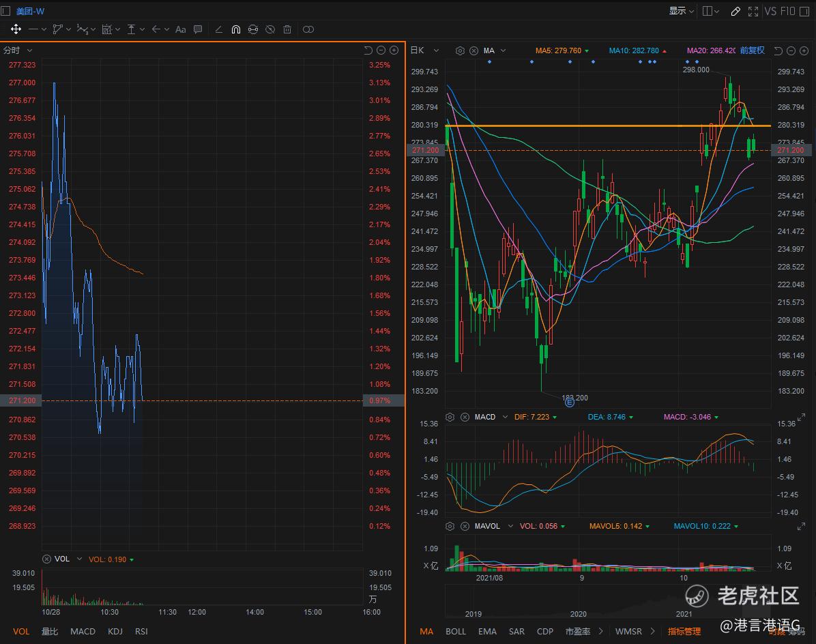Viewport: 816px width, 644px height.
Task: Select the KDJ tab under intraday chart
Action: (x=115, y=631)
